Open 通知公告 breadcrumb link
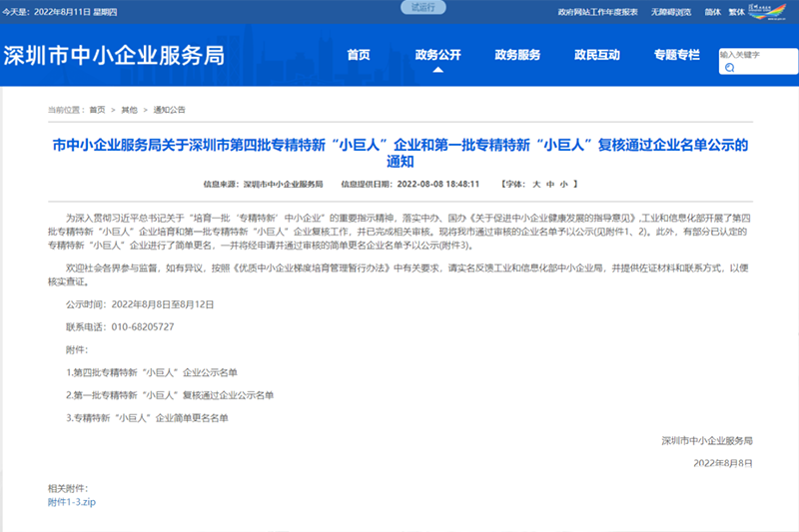Image resolution: width=799 pixels, height=532 pixels. 169,109
